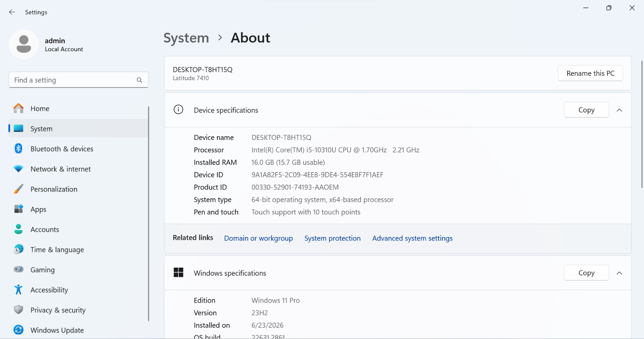Open the admin account avatar
The image size is (644, 339).
[x=24, y=44]
